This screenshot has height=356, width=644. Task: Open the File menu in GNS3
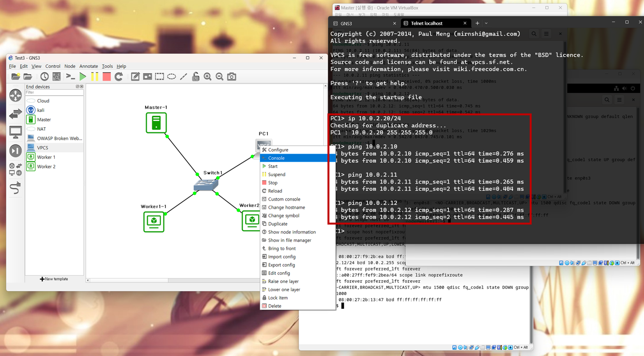pos(12,66)
